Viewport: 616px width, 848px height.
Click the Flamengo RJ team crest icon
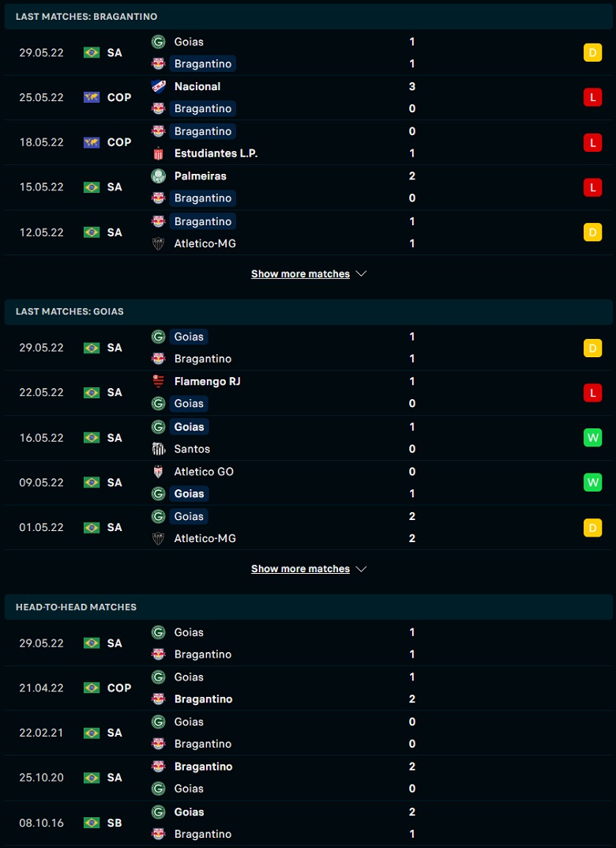tap(158, 382)
